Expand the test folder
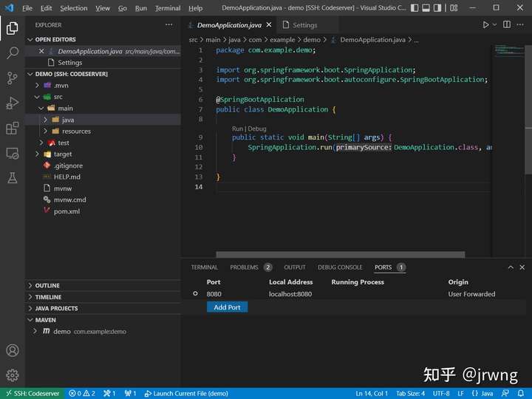Image resolution: width=532 pixels, height=399 pixels. tap(41, 143)
